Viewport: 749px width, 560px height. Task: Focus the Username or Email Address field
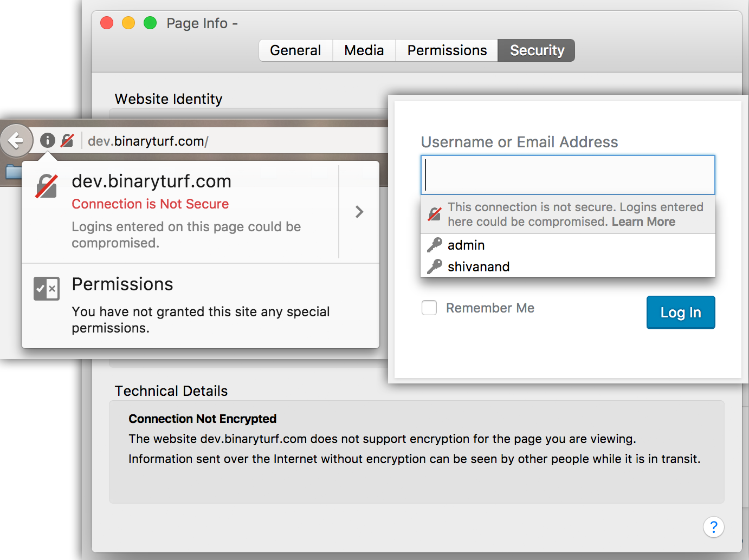pyautogui.click(x=568, y=175)
